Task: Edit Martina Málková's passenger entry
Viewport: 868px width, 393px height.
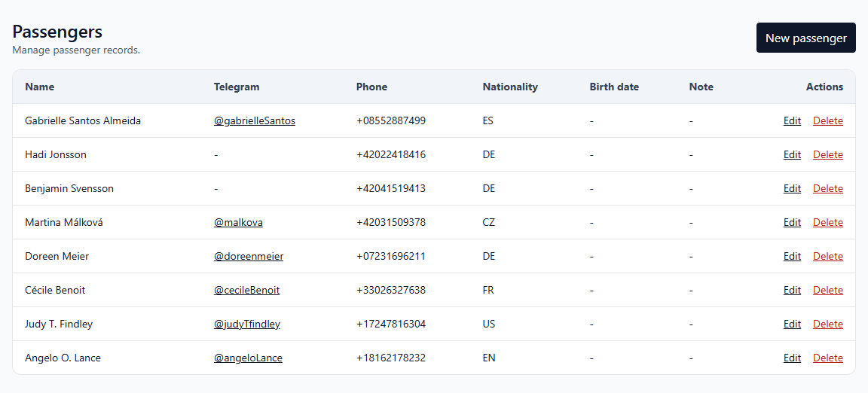Action: point(792,222)
